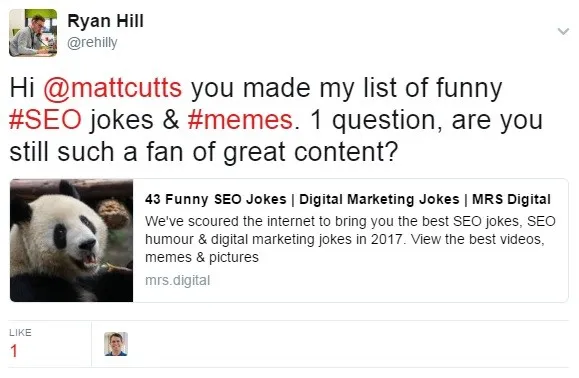Click the text '1 question, are you'
579x378 pixels.
[x=426, y=120]
